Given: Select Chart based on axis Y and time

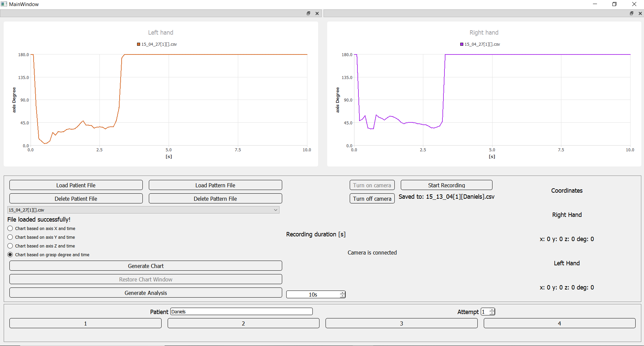Looking at the screenshot, I should coord(42,237).
